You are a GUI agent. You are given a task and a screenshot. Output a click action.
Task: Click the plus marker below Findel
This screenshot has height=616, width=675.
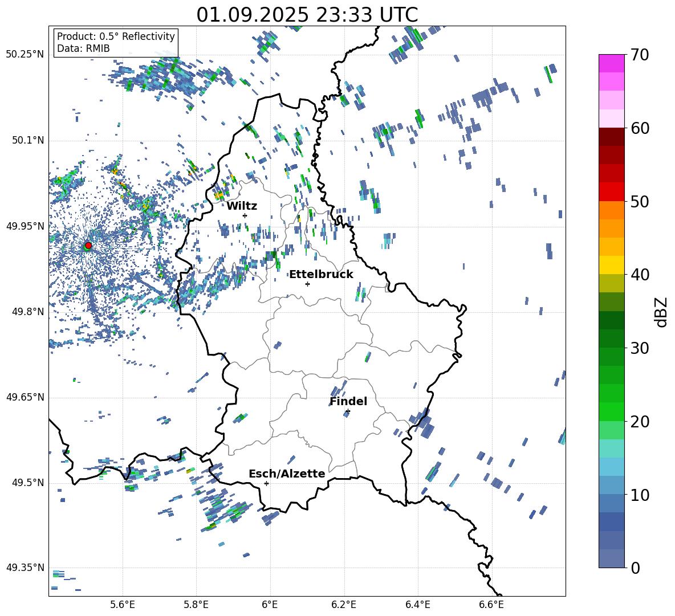click(x=348, y=411)
